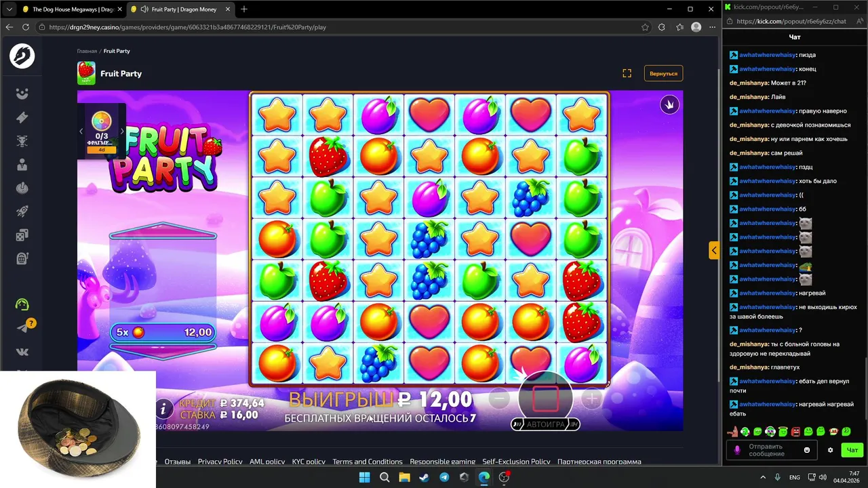The width and height of the screenshot is (868, 488).
Task: Open the dice games sidebar icon
Action: (22, 235)
